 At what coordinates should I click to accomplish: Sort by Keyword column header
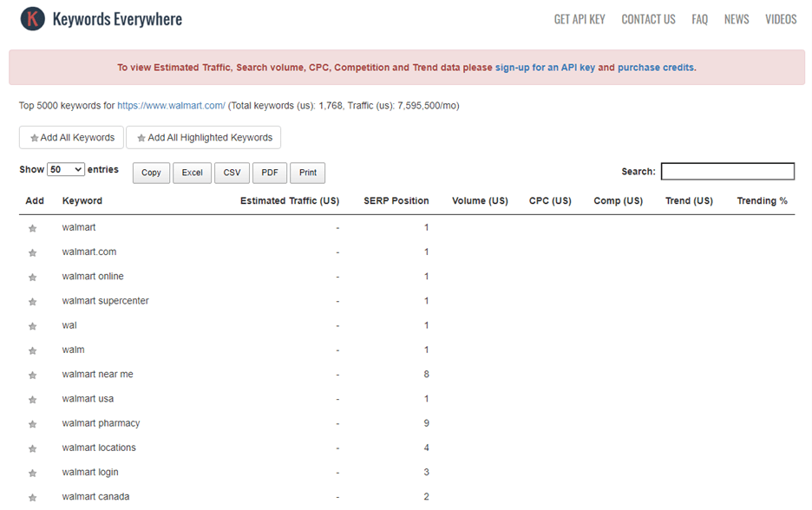click(82, 201)
